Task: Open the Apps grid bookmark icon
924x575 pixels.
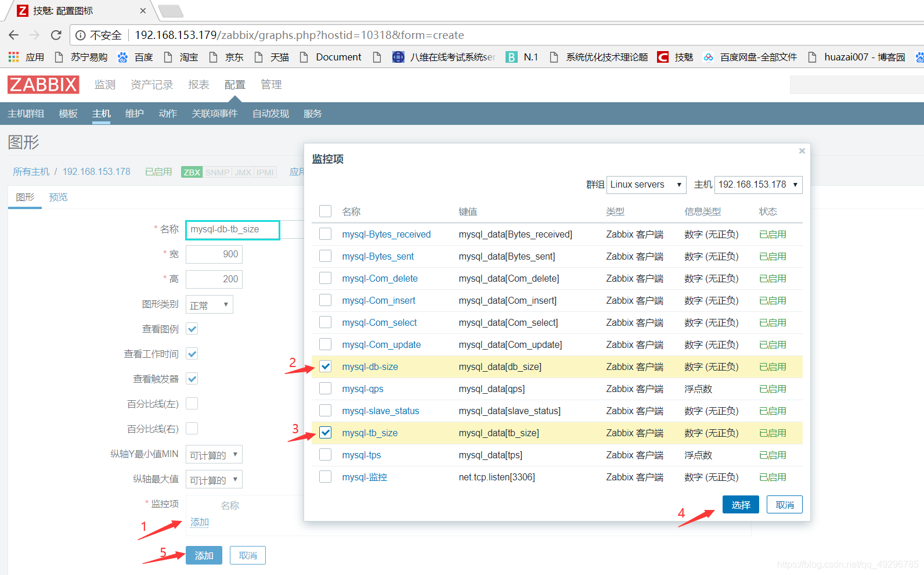Action: [13, 57]
